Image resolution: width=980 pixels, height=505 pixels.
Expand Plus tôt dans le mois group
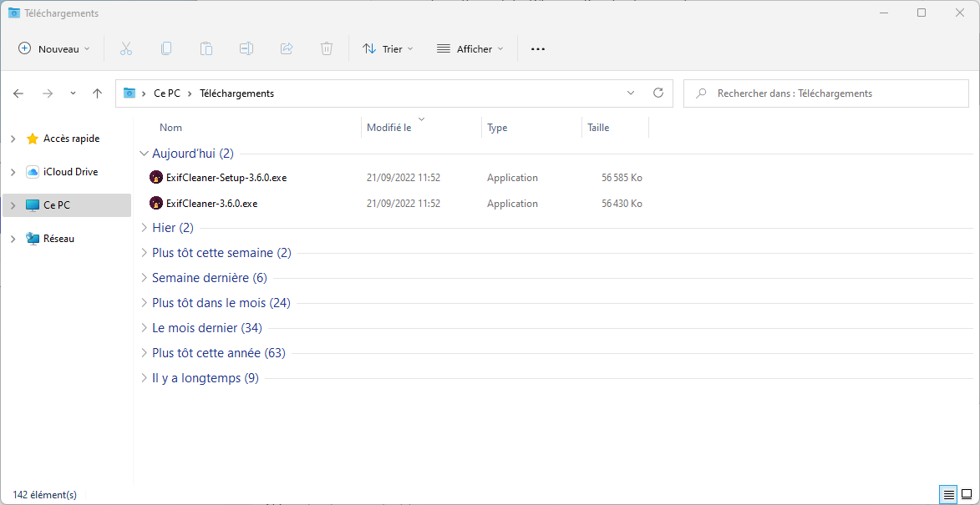pyautogui.click(x=144, y=303)
